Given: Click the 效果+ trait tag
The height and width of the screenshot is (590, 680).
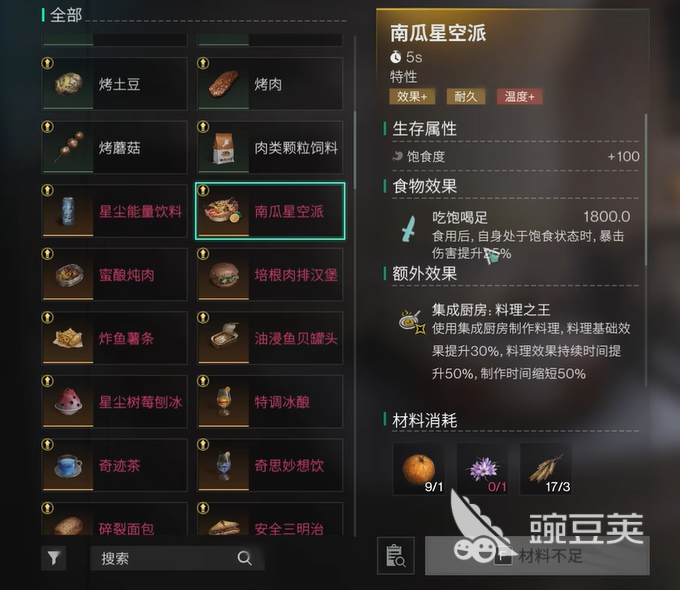Looking at the screenshot, I should point(412,96).
